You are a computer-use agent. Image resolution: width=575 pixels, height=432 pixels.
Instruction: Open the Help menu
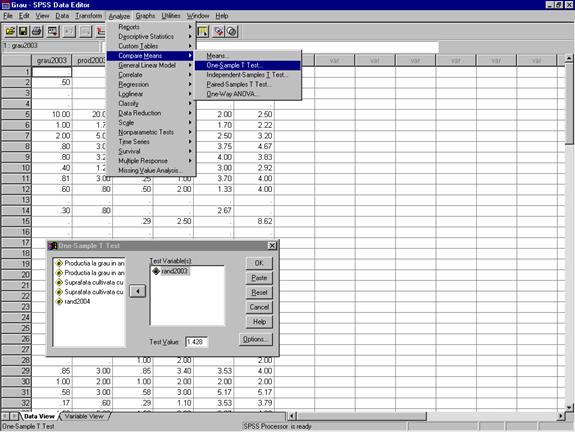coord(221,16)
